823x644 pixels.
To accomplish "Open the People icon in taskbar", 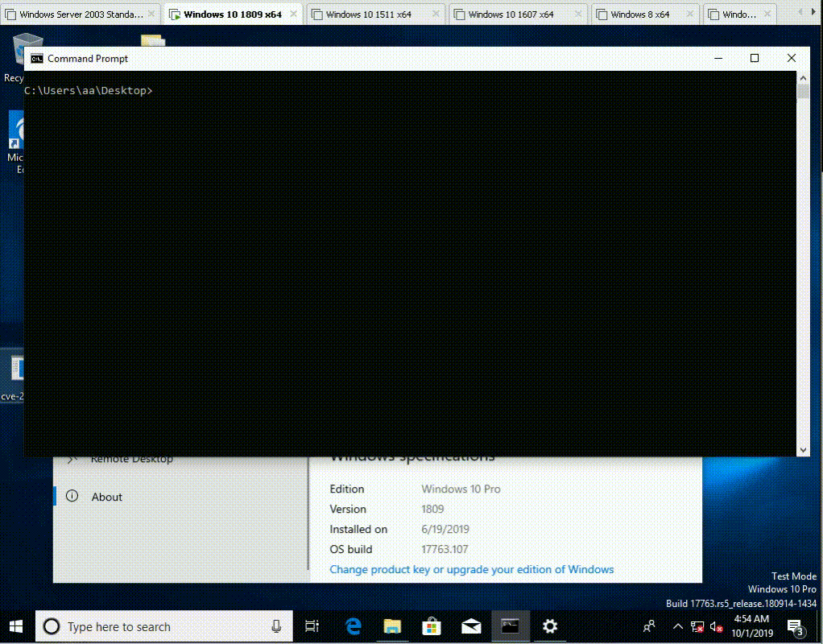I will [649, 626].
